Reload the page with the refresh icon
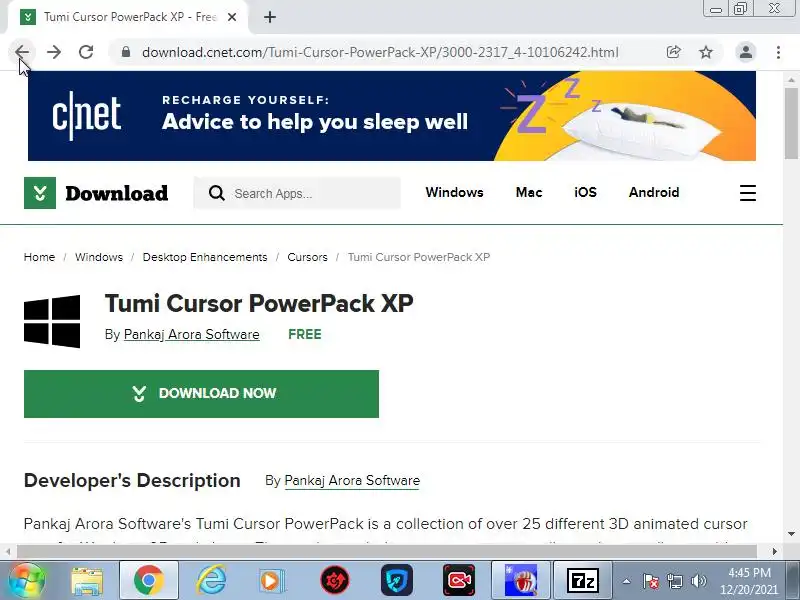This screenshot has width=800, height=600. tap(86, 52)
